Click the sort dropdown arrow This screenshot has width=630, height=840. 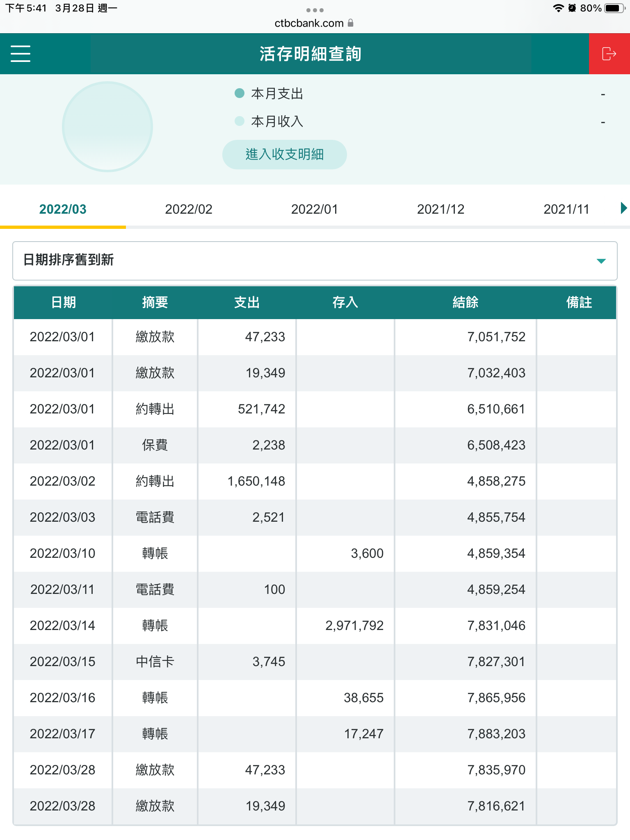(601, 261)
